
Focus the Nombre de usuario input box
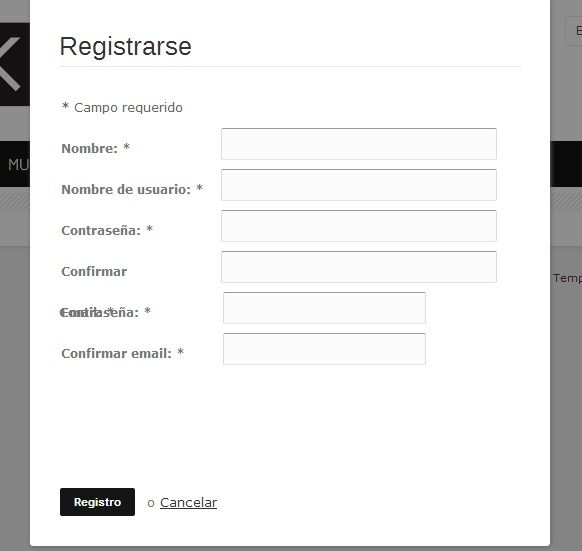pos(359,185)
